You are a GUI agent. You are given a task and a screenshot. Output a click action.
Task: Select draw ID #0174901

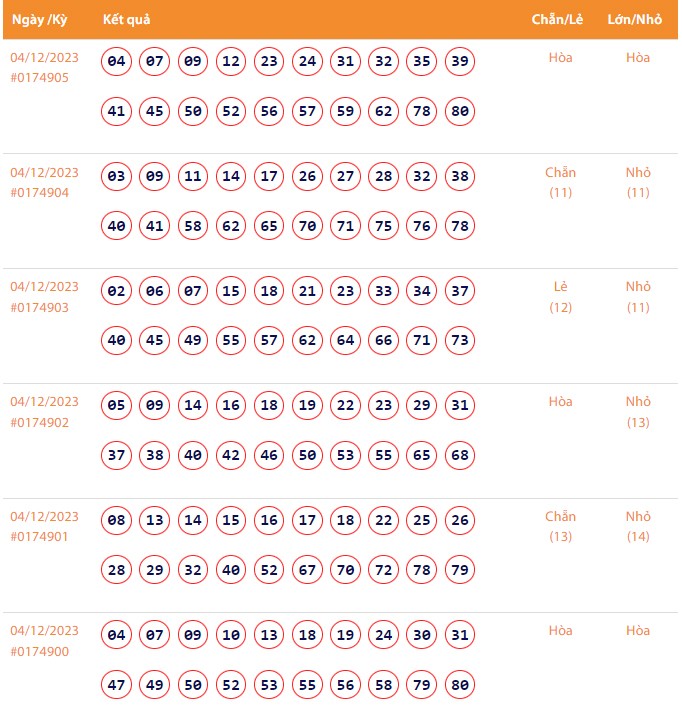(40, 536)
